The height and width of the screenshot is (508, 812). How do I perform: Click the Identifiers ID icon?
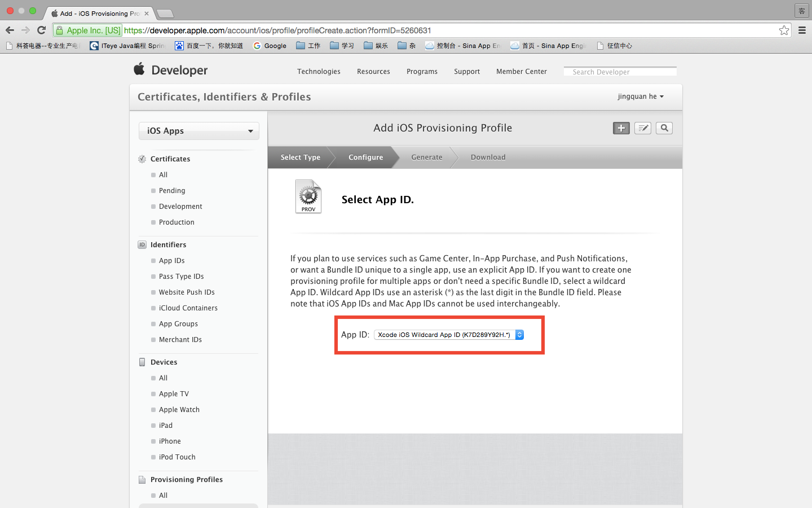click(x=142, y=245)
